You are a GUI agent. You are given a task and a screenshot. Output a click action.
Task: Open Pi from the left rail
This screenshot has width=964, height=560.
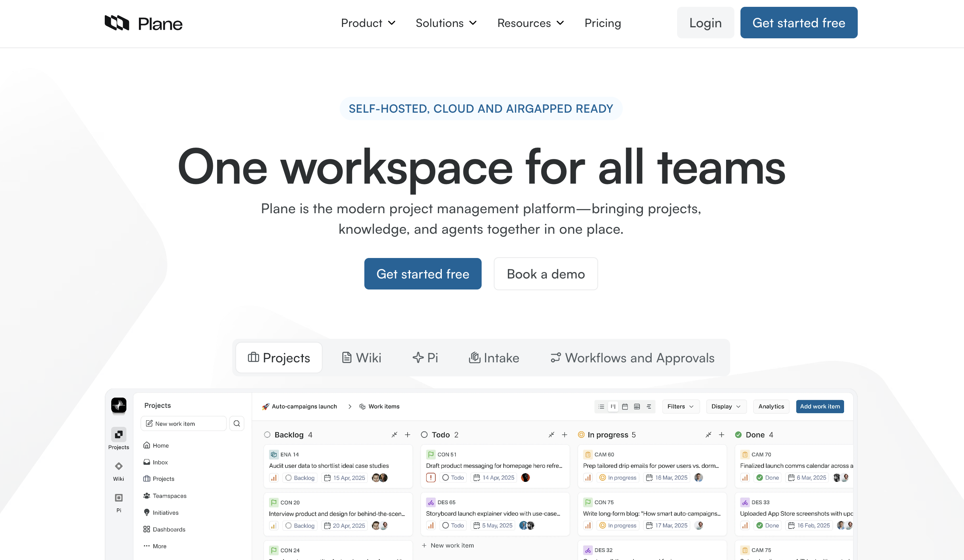point(118,499)
